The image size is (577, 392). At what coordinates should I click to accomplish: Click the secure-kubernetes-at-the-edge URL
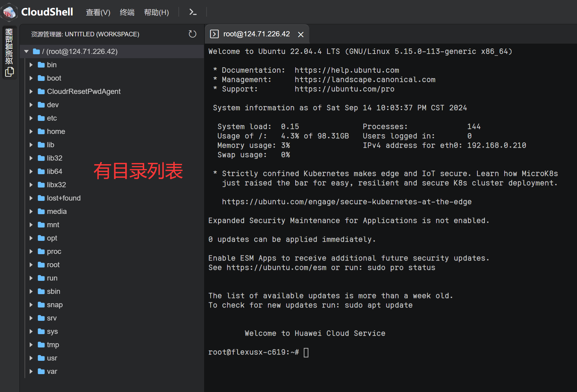[347, 202]
